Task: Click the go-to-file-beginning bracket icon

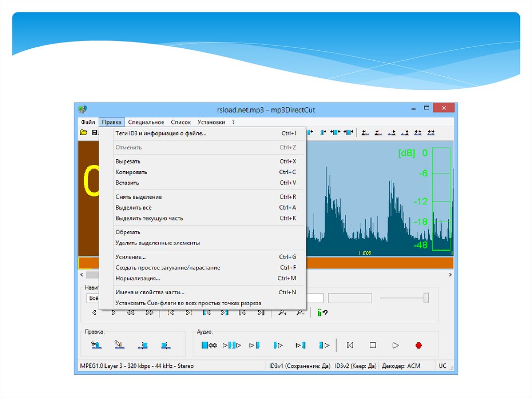Action: (x=242, y=312)
